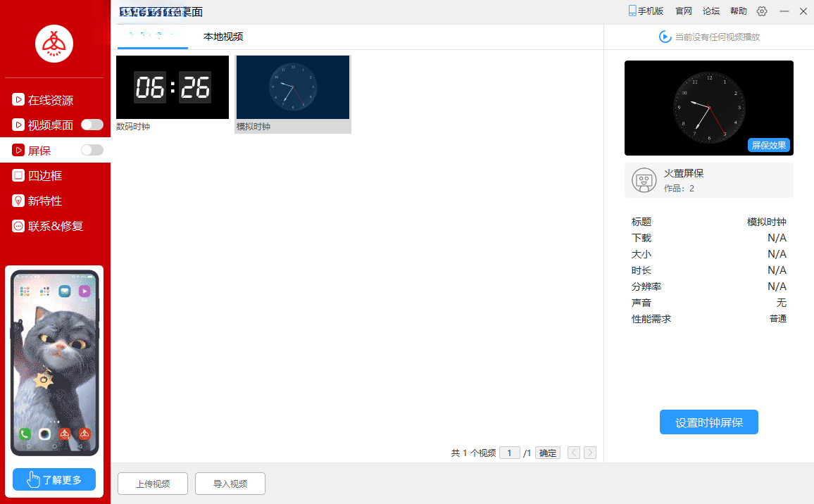Go to previous page arrow
814x504 pixels.
574,453
